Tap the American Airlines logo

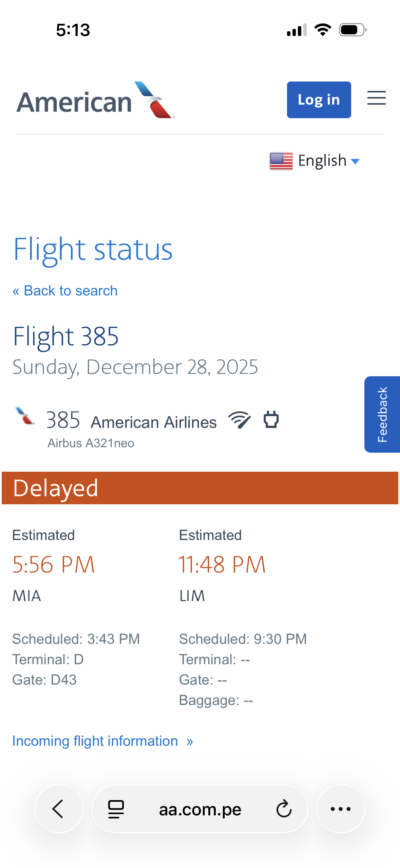point(95,101)
